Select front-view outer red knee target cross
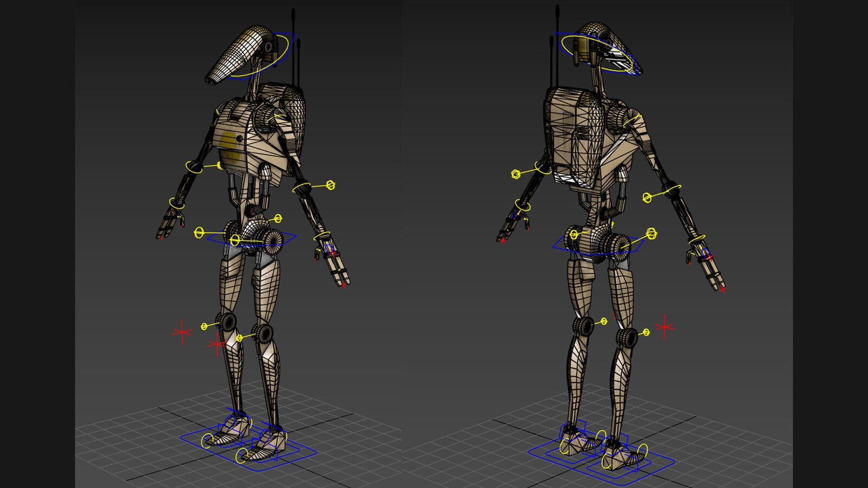The image size is (868, 488). (x=182, y=332)
